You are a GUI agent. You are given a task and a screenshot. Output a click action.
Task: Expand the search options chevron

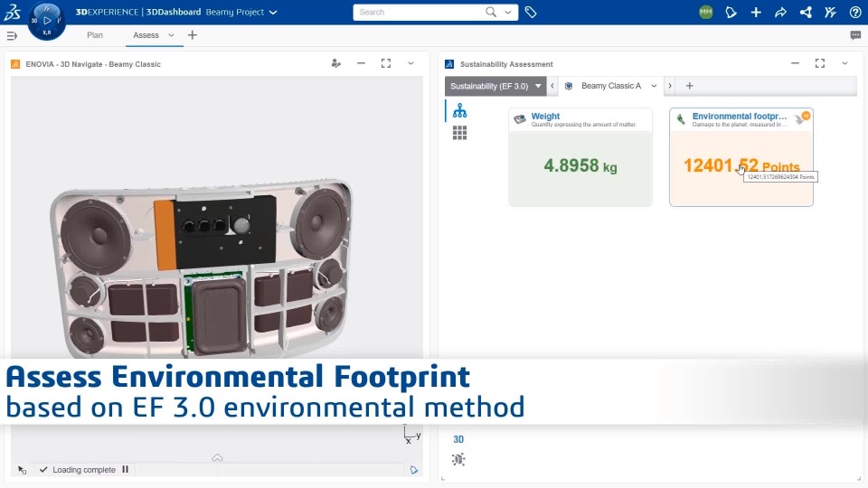point(508,12)
